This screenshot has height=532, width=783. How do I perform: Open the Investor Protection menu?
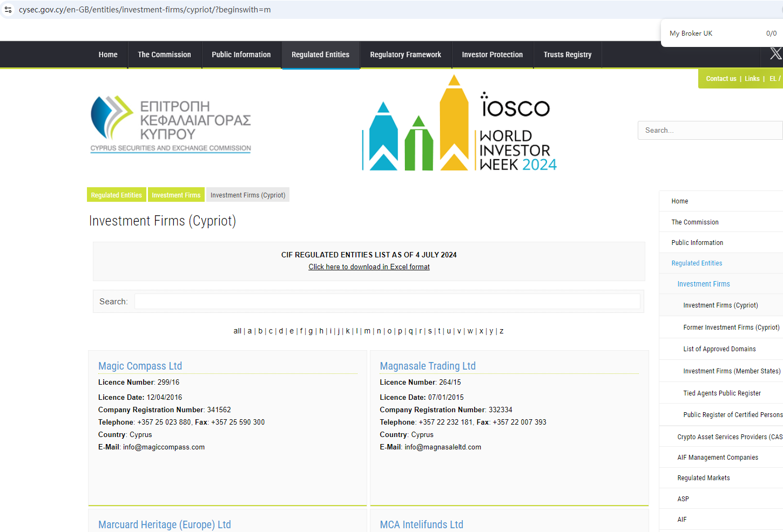(x=492, y=54)
